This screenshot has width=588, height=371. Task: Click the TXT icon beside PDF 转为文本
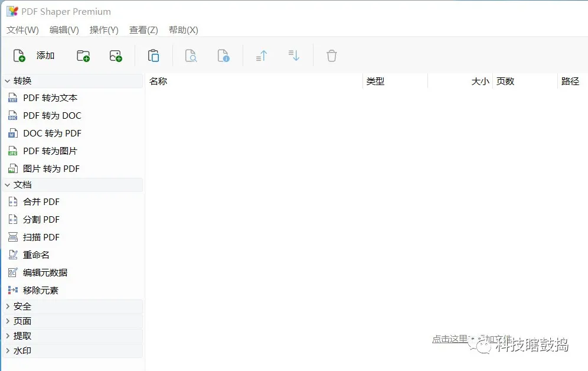13,98
